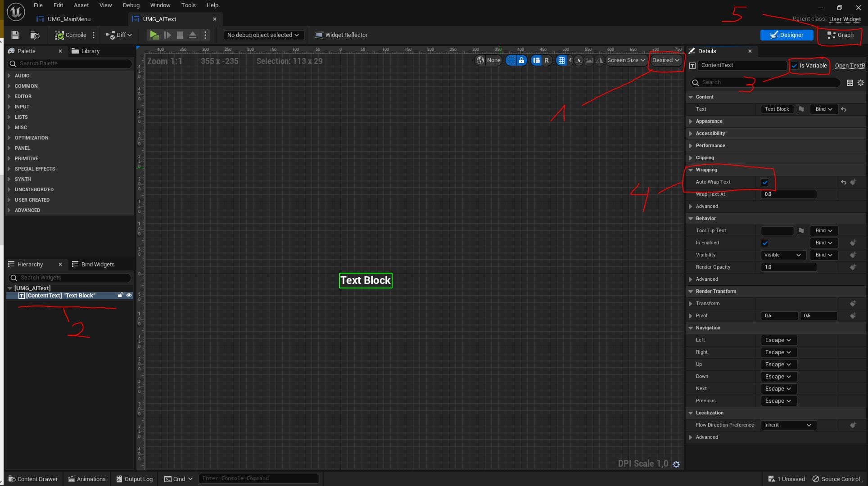Toggle eye visibility of ContentText widget
The height and width of the screenshot is (486, 868).
pos(129,296)
